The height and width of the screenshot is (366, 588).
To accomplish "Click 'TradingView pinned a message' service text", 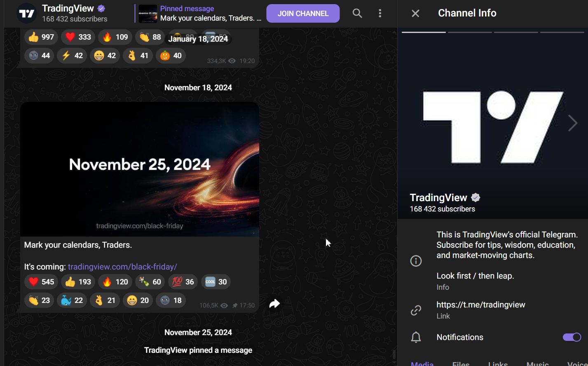I will pos(198,350).
